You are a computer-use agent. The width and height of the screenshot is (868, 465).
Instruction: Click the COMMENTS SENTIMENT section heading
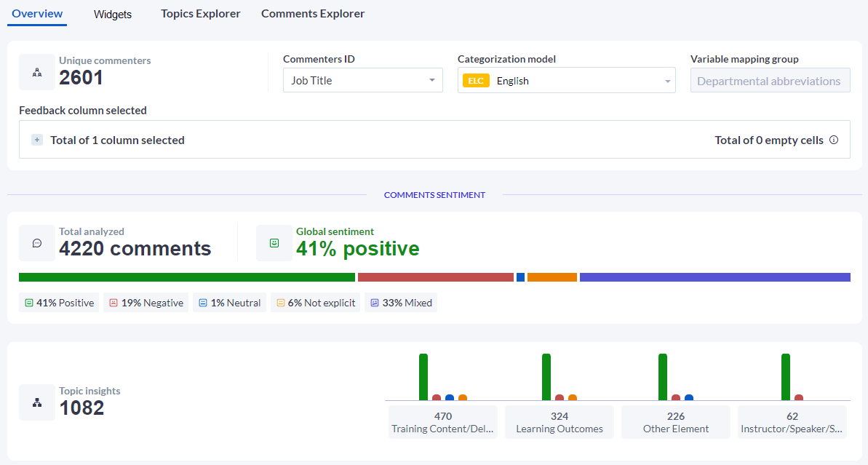pos(434,195)
